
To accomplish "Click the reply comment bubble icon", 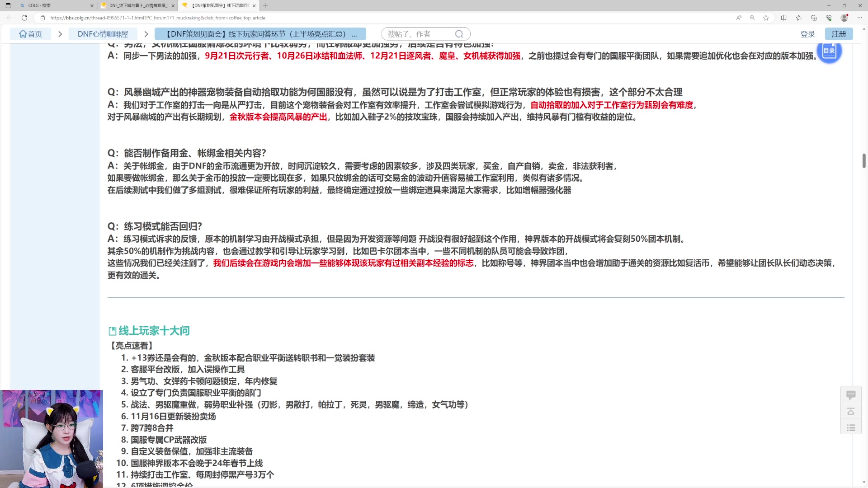I will [851, 395].
